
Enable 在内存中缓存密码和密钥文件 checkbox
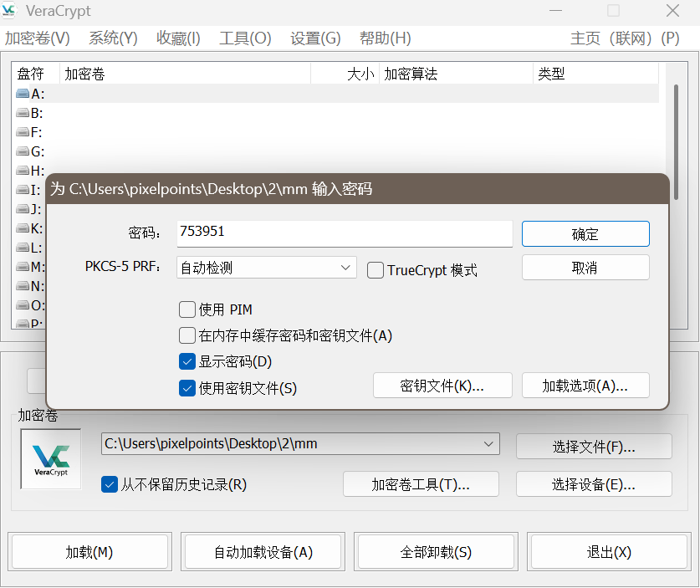point(187,335)
